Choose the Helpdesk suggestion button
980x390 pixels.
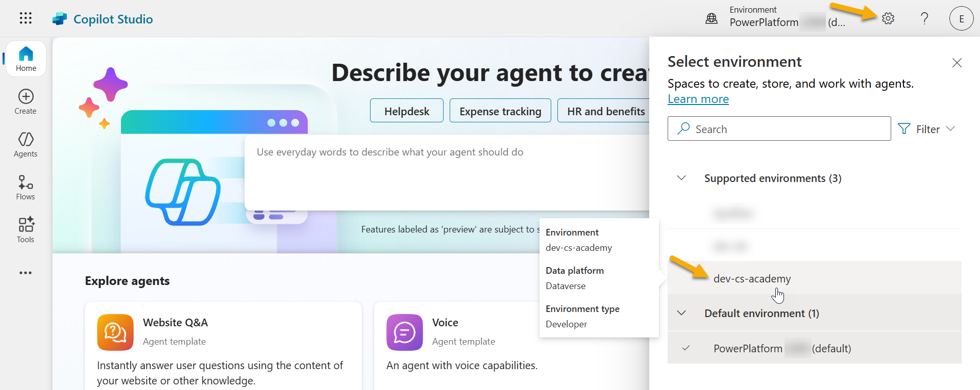click(406, 111)
